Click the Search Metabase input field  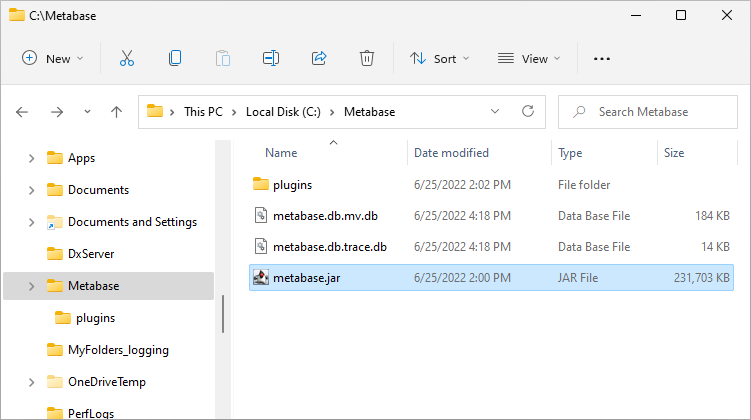tap(648, 112)
